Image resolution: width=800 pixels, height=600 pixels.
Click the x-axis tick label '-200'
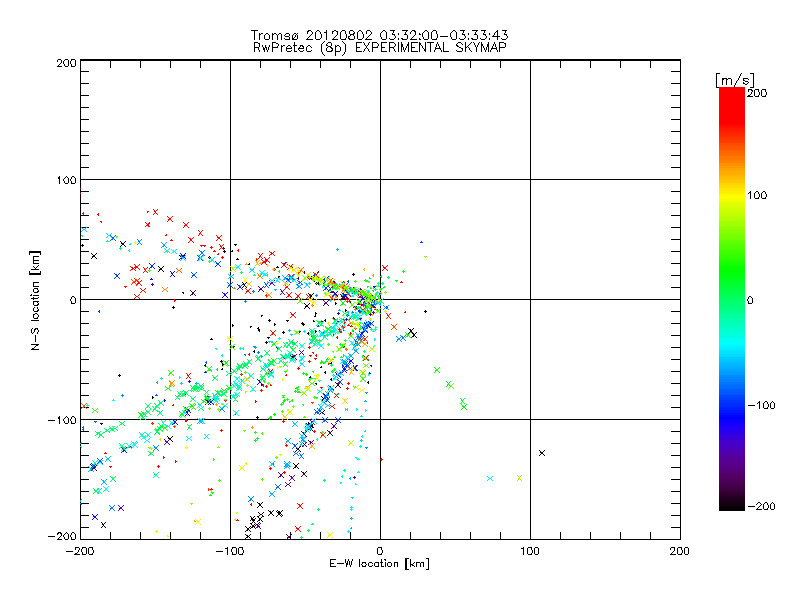click(80, 552)
